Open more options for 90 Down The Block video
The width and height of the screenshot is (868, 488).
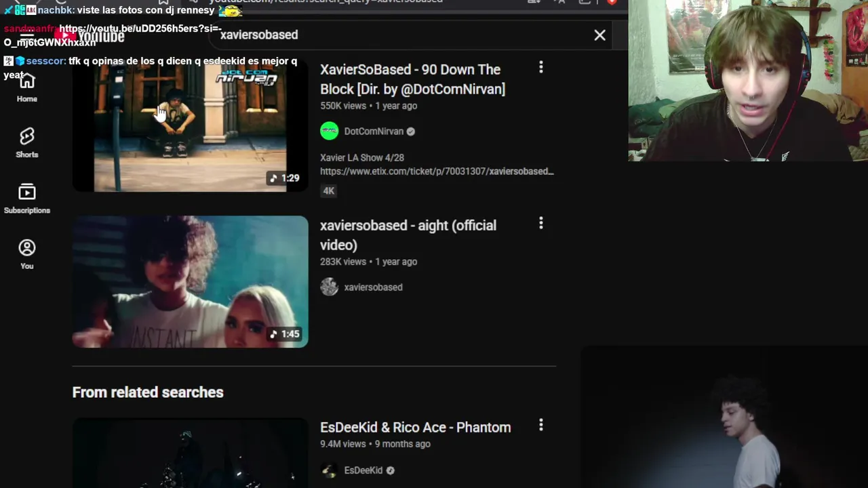540,67
